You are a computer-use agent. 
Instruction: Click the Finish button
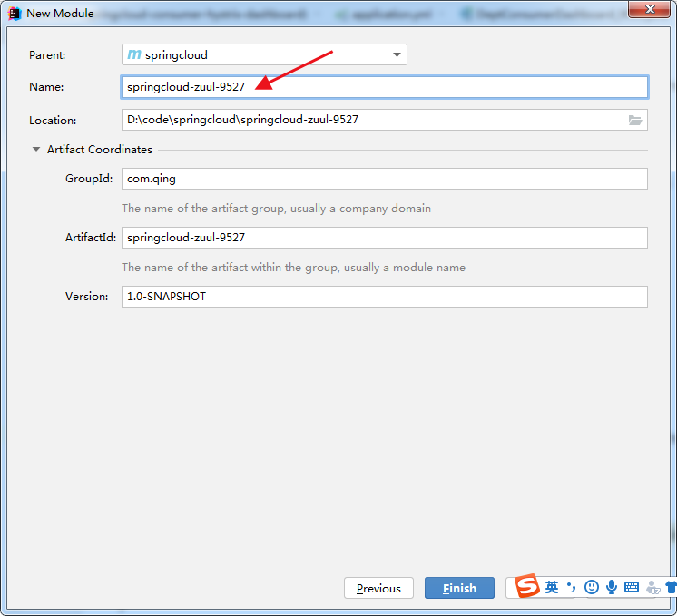tap(459, 588)
